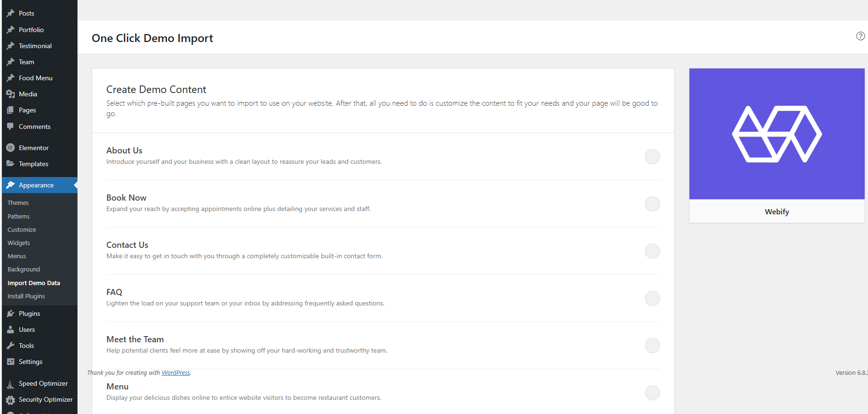This screenshot has height=414, width=868.
Task: Click the FAQ heading
Action: pos(114,292)
